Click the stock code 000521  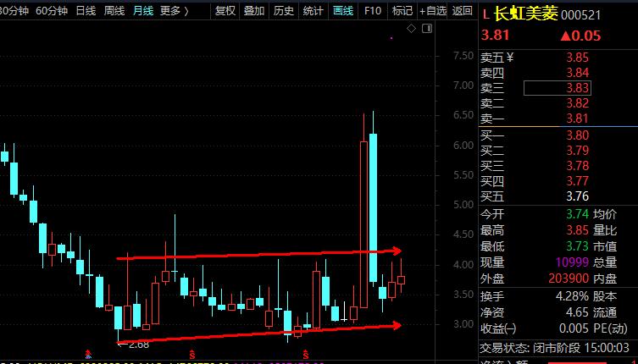click(580, 15)
